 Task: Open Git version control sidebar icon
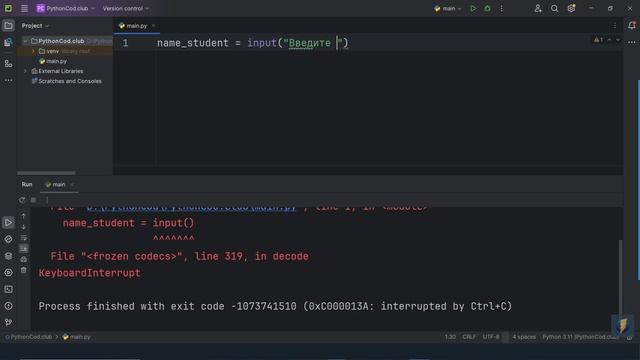click(x=8, y=322)
